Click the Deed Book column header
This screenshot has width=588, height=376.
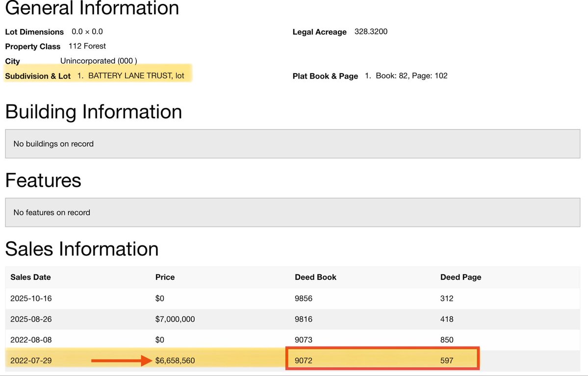click(315, 277)
